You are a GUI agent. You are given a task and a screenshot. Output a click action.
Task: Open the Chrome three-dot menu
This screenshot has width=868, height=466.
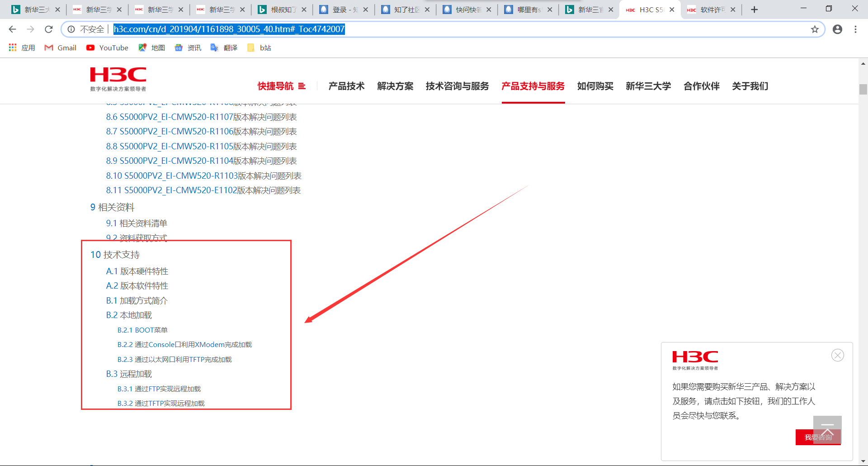point(855,29)
